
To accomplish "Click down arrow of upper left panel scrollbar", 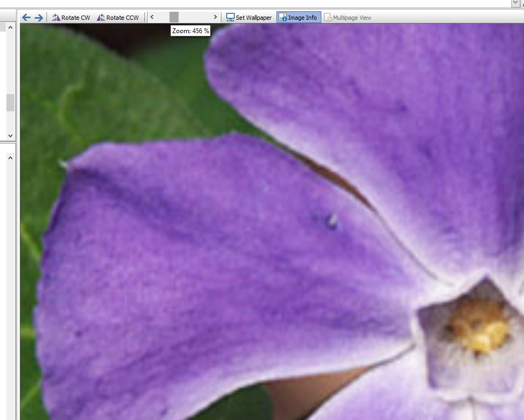I will pos(10,136).
